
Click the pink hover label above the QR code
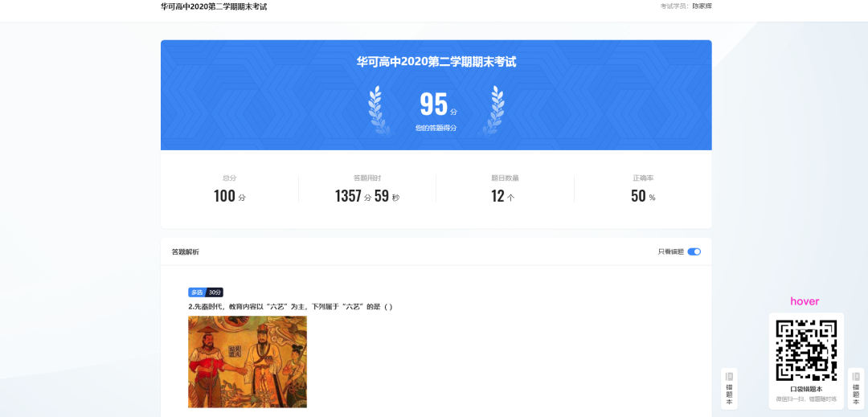pyautogui.click(x=805, y=301)
